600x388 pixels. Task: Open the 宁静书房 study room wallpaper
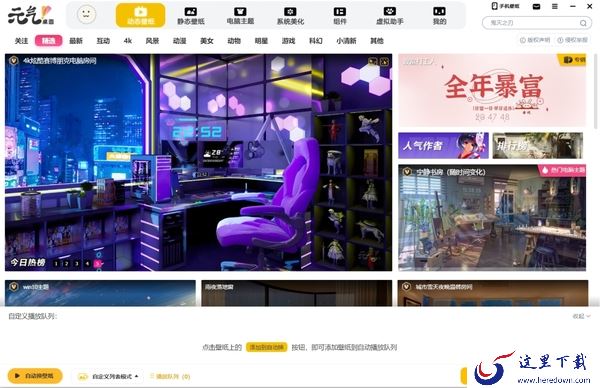click(x=492, y=218)
